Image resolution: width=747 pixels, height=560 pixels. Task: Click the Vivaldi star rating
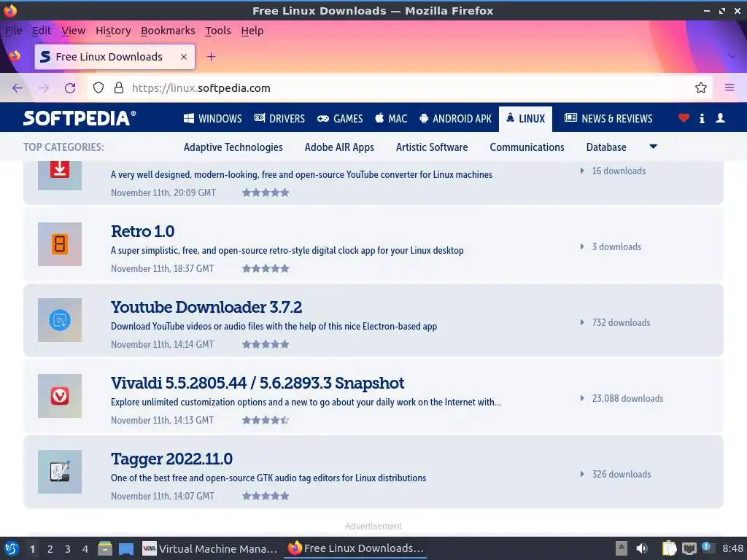point(266,420)
